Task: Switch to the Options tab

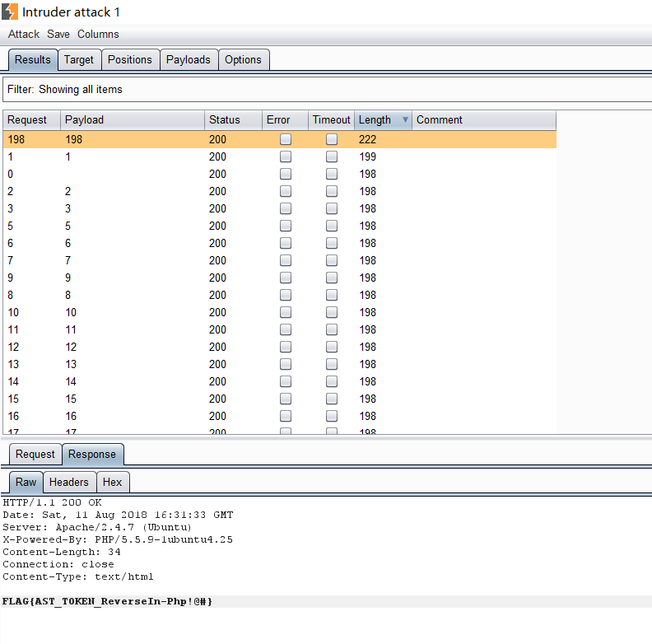Action: pos(243,60)
